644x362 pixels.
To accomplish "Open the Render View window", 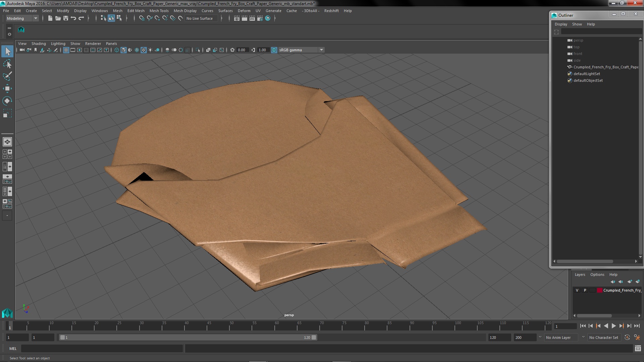I will click(236, 18).
